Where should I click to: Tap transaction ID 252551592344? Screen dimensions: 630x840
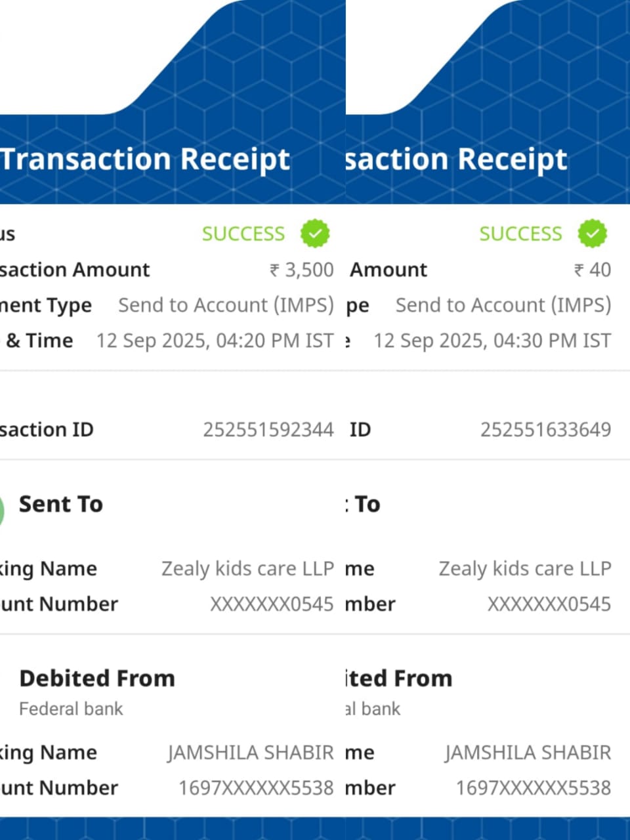(x=268, y=430)
